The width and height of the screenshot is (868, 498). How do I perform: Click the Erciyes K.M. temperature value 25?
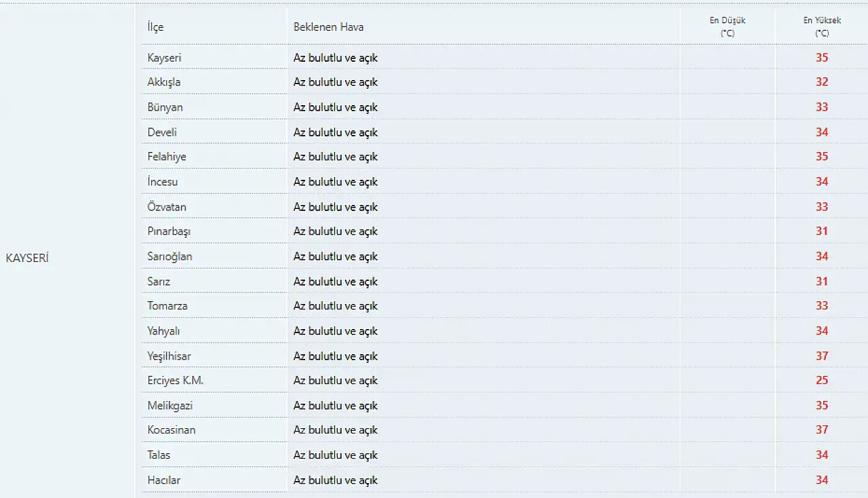pos(822,381)
